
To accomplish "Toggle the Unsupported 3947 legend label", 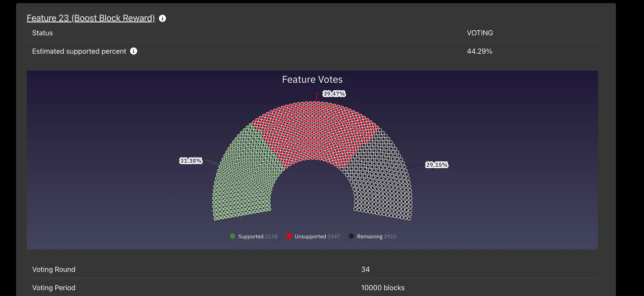I will (x=317, y=237).
